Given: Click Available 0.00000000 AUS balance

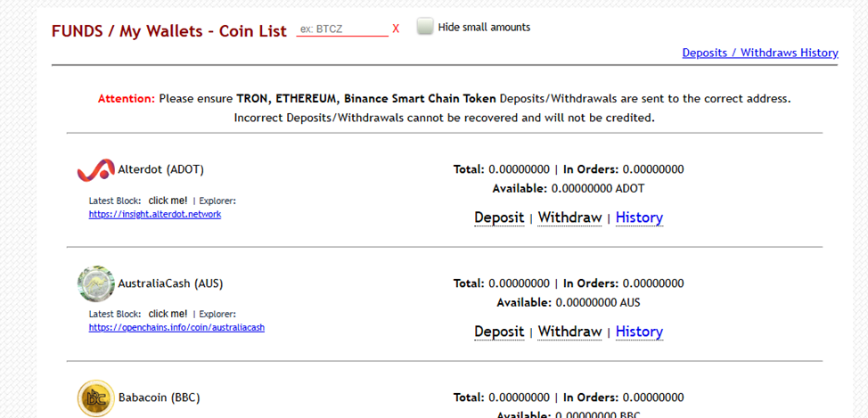Looking at the screenshot, I should pyautogui.click(x=569, y=303).
